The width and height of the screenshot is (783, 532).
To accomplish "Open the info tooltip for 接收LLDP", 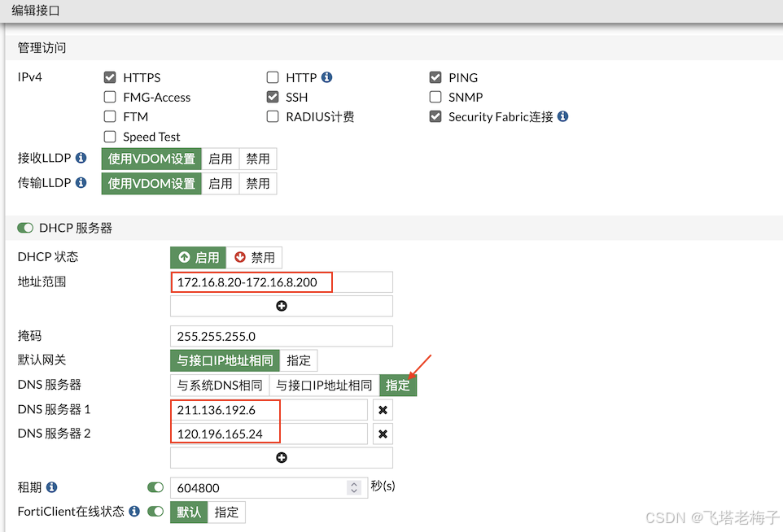I will pyautogui.click(x=81, y=158).
